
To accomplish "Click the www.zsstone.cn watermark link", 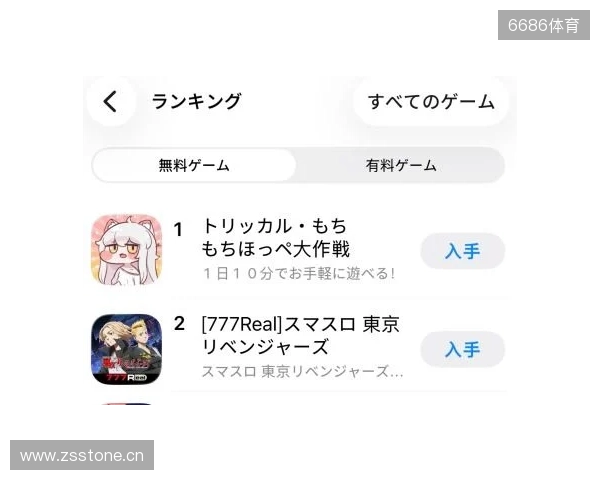I will 82,455.
